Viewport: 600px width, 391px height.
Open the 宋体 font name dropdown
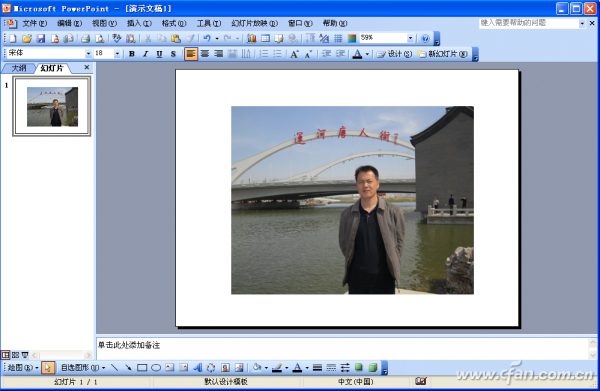[88, 54]
